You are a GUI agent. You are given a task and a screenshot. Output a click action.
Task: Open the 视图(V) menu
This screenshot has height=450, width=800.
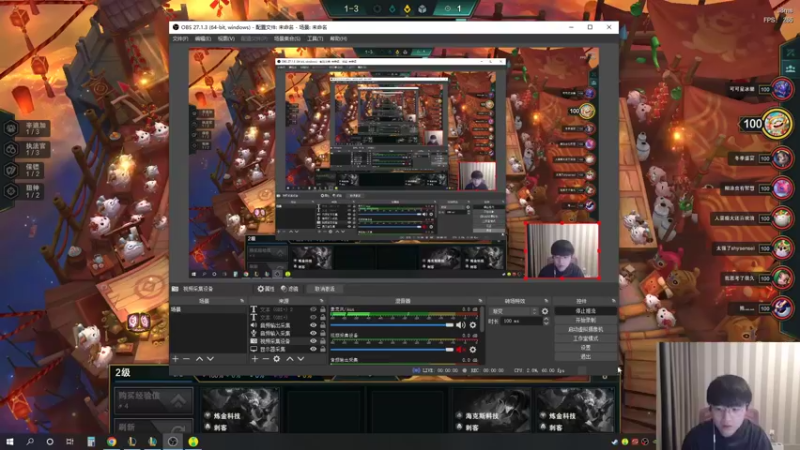[226, 39]
